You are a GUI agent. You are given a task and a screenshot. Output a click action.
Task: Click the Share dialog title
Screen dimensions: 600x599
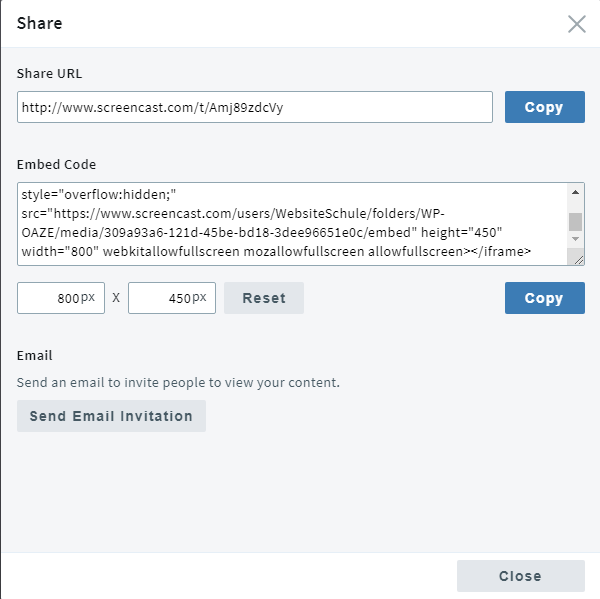[39, 23]
